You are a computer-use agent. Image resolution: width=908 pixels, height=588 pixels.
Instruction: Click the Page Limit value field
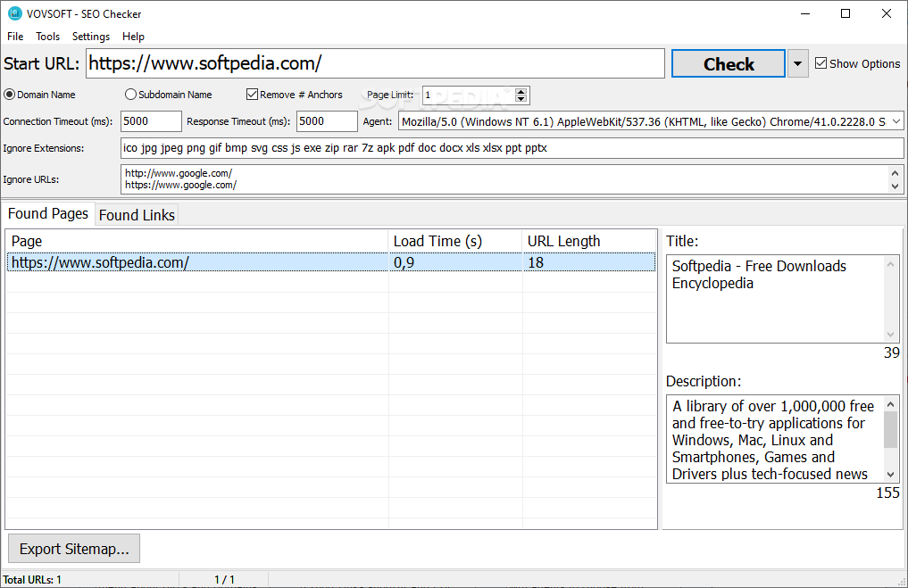click(x=469, y=95)
